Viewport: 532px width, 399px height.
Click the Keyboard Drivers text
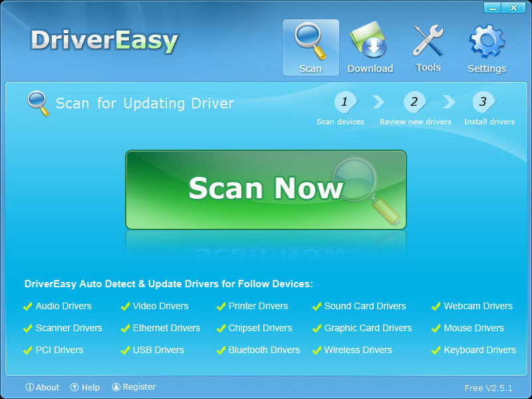(x=479, y=350)
